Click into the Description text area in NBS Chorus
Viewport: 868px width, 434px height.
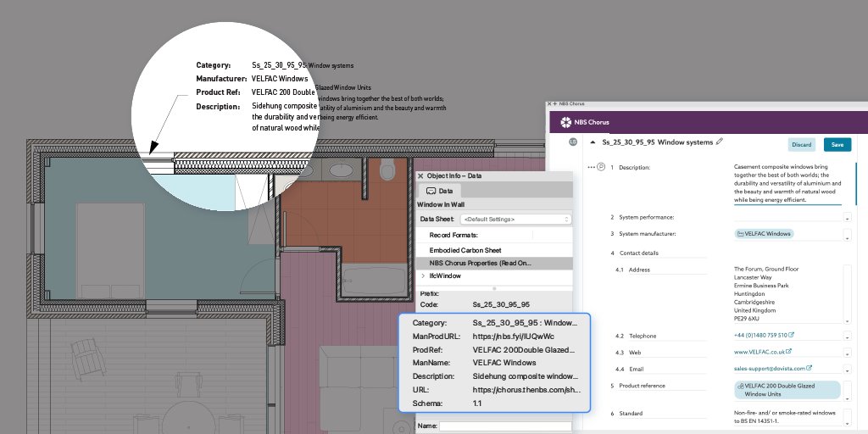(788, 183)
